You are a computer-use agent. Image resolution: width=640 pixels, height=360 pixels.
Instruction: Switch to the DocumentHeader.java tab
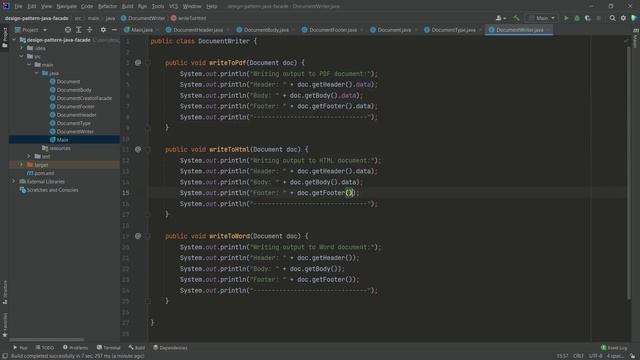coord(198,30)
